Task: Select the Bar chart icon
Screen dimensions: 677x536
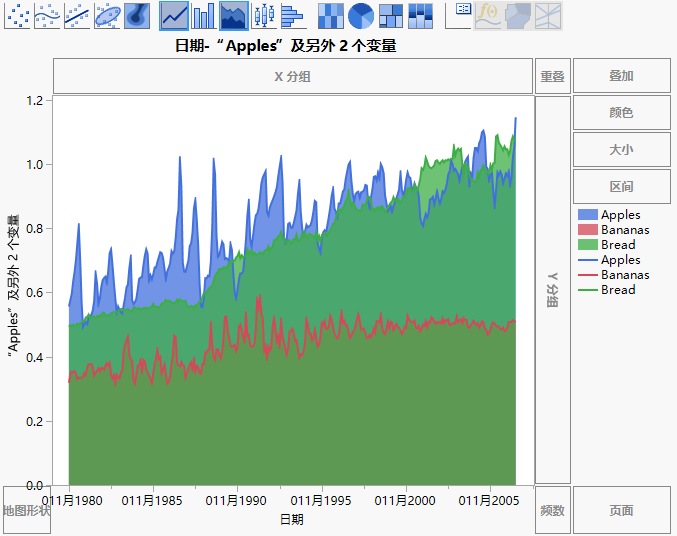Action: 204,15
